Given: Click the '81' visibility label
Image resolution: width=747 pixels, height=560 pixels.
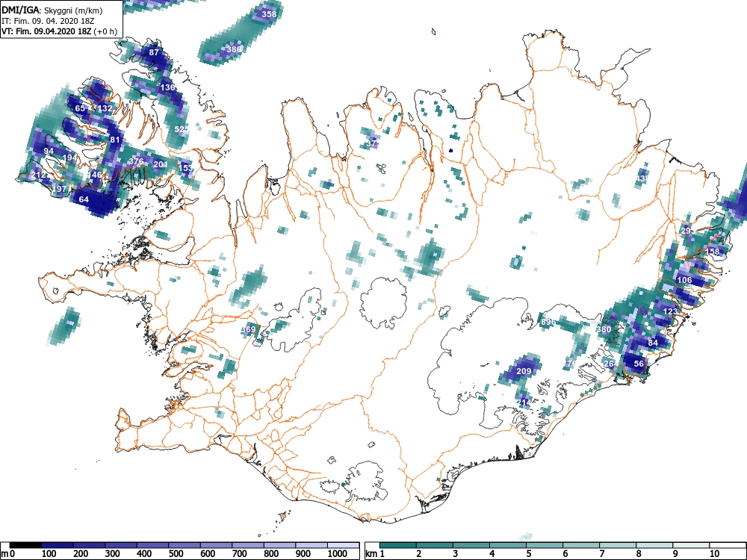Looking at the screenshot, I should tap(115, 140).
